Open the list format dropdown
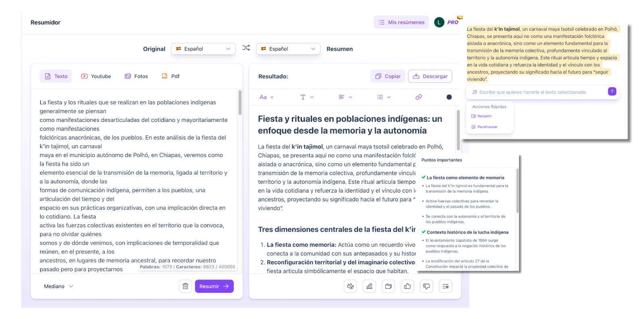The height and width of the screenshot is (319, 644). tap(384, 97)
